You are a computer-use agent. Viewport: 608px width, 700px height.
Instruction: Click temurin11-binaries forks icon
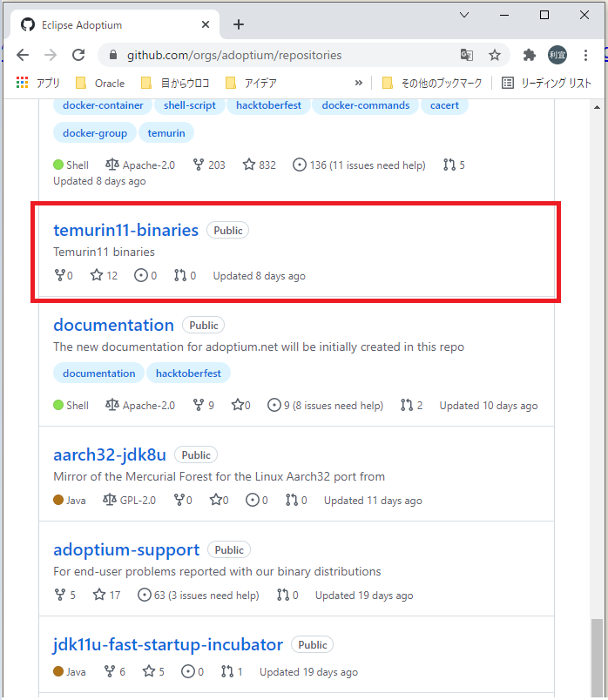click(59, 275)
